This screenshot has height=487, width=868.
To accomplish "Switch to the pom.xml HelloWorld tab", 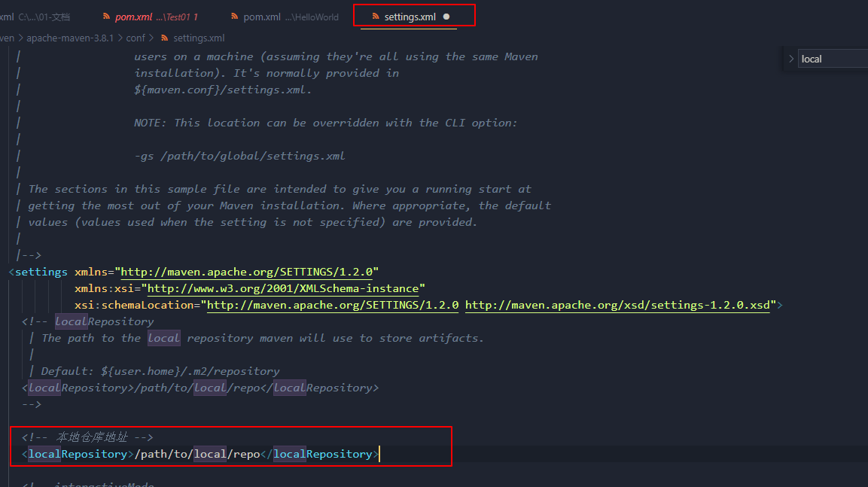I will 290,17.
